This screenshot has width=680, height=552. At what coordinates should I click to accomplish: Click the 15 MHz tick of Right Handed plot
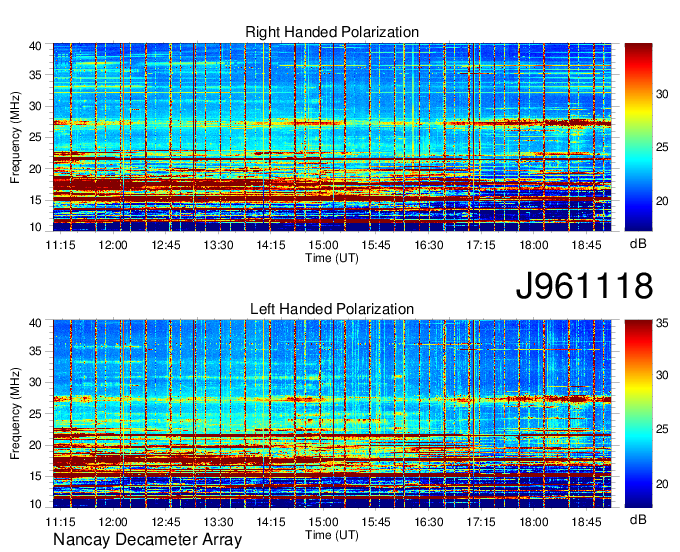pyautogui.click(x=35, y=200)
